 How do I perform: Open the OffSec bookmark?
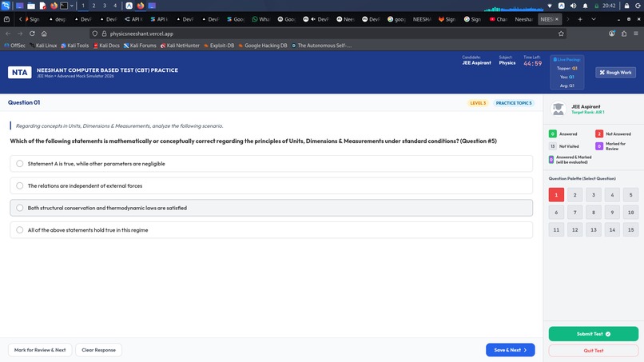(15, 46)
